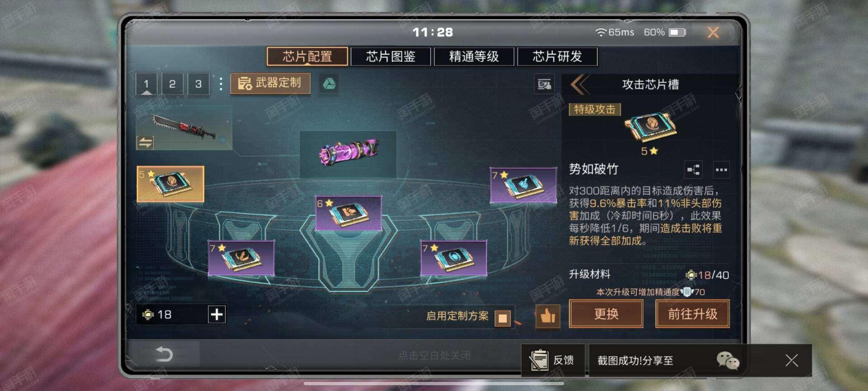Click the green triangle icon beside 武器定制
This screenshot has height=391, width=868.
point(329,84)
